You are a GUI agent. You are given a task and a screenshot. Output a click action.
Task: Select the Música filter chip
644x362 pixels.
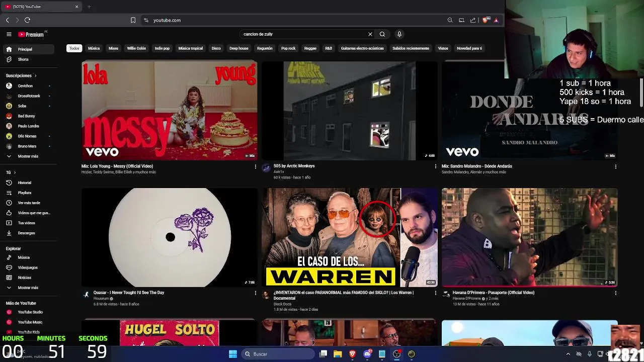(x=94, y=48)
